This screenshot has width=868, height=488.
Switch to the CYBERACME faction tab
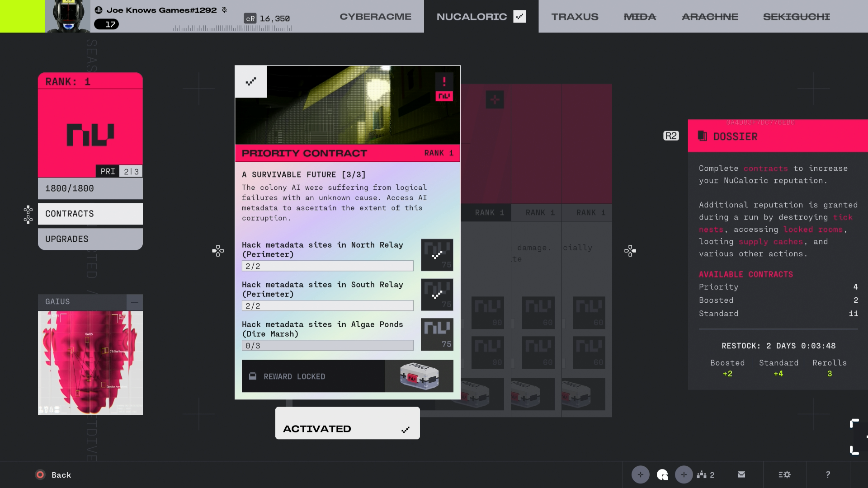(375, 17)
